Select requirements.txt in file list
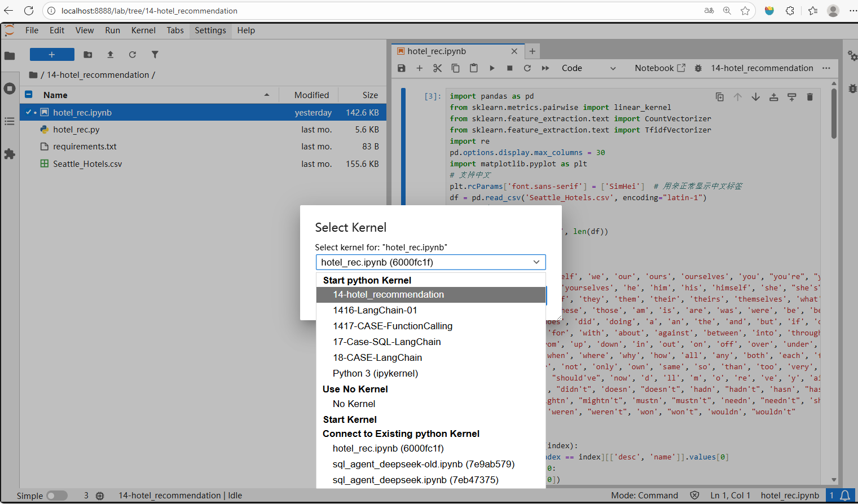This screenshot has height=504, width=858. [x=203, y=147]
